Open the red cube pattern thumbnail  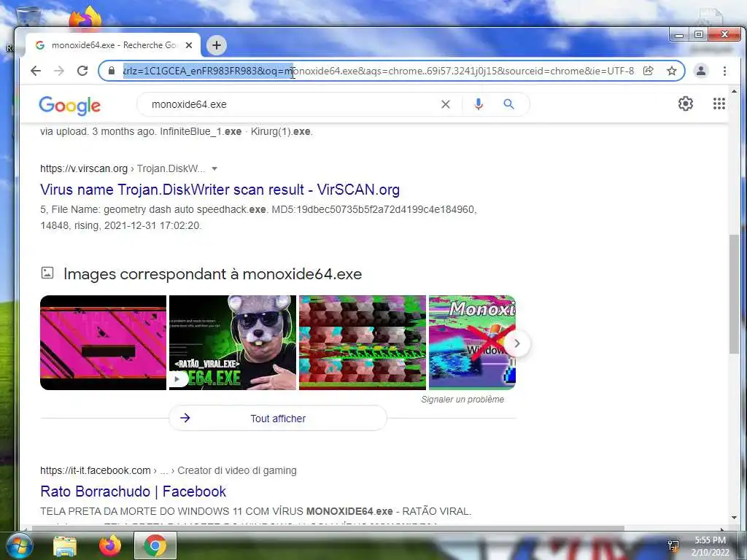(x=363, y=343)
